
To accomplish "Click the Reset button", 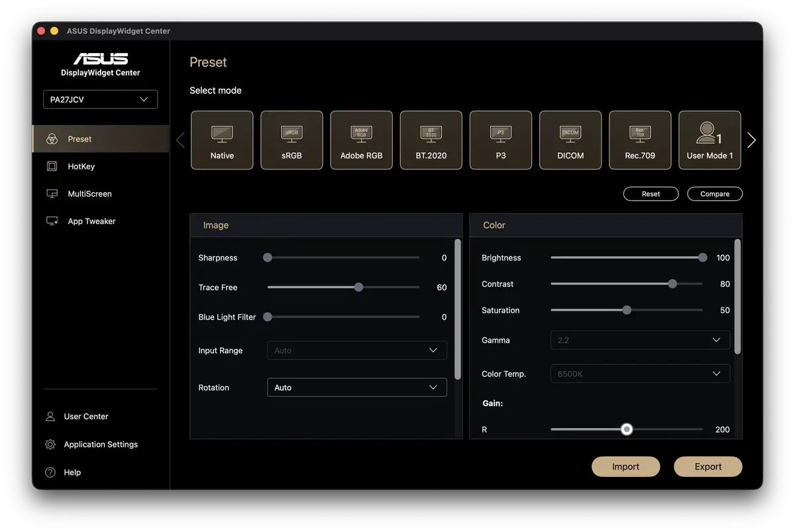I will click(651, 194).
